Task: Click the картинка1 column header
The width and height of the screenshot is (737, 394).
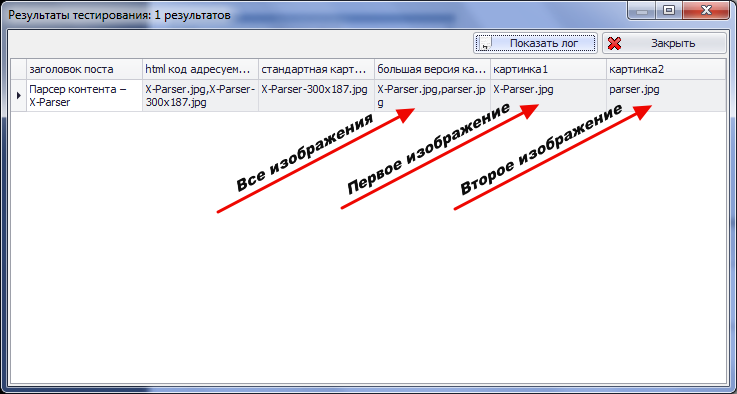Action: [549, 70]
